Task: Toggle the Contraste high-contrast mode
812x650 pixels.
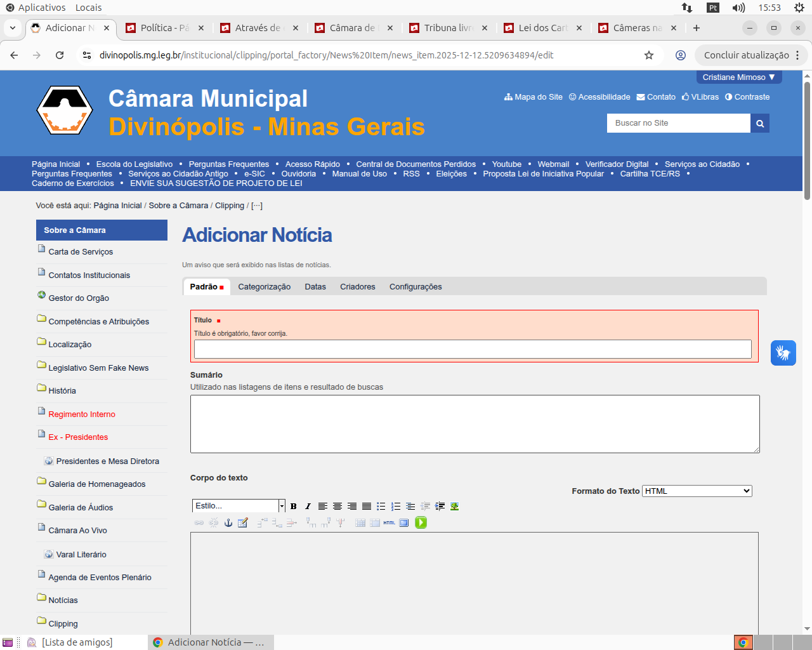Action: [747, 97]
